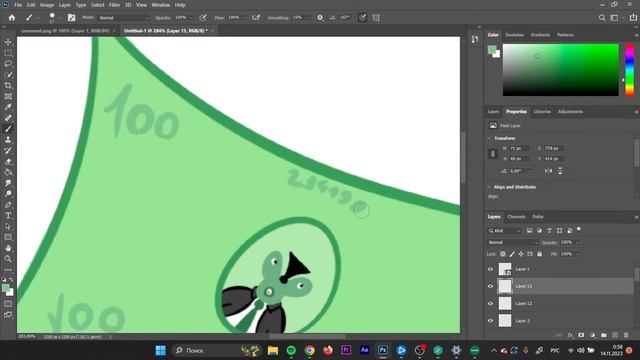Hide Layer 2 with eye icon
Viewport: 640px width, 360px height.
coord(491,320)
